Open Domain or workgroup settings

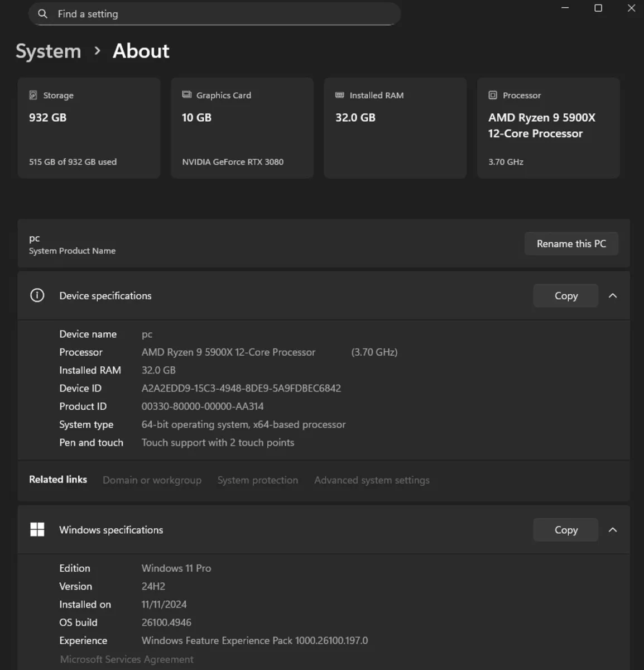click(x=152, y=480)
